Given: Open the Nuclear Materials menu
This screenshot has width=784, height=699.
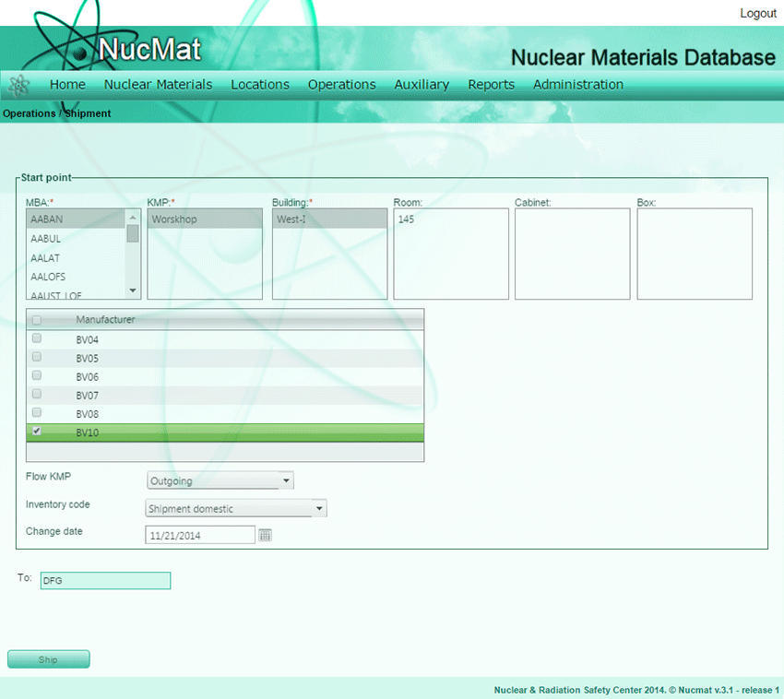Looking at the screenshot, I should (158, 84).
